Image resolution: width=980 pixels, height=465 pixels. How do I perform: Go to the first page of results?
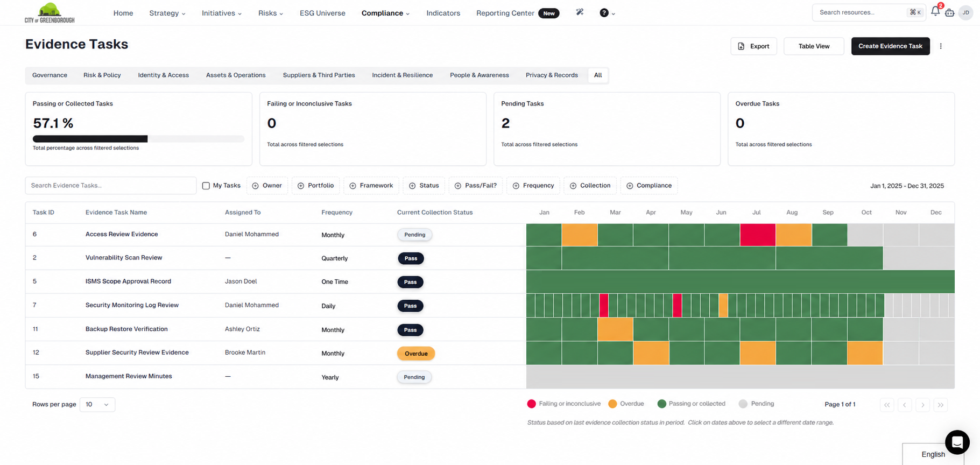(887, 405)
